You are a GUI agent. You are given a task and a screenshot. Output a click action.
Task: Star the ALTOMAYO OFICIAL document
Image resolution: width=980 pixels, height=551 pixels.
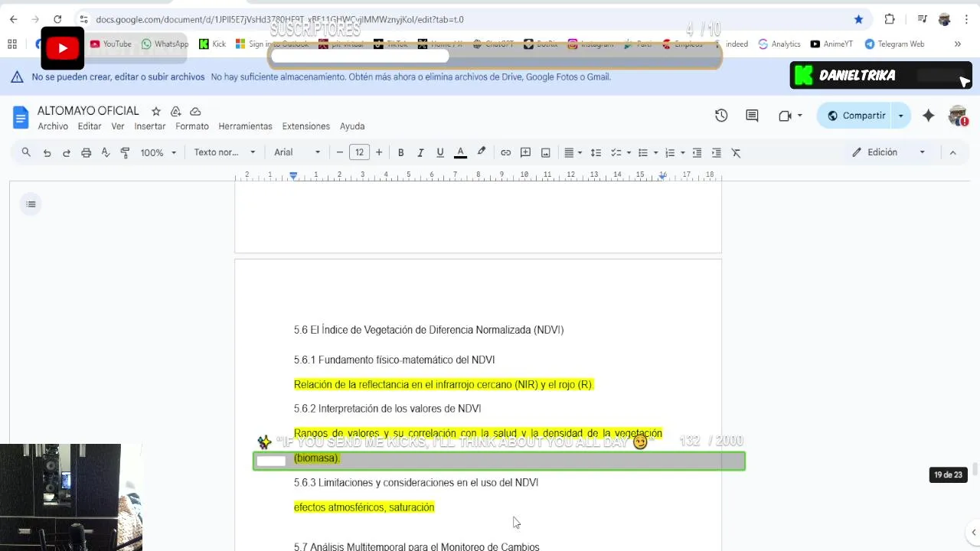click(x=156, y=111)
